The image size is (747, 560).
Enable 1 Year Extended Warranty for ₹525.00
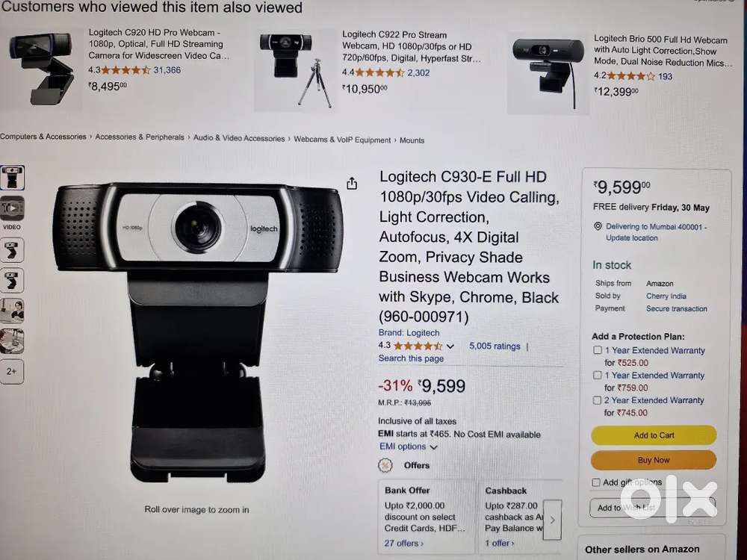click(598, 350)
